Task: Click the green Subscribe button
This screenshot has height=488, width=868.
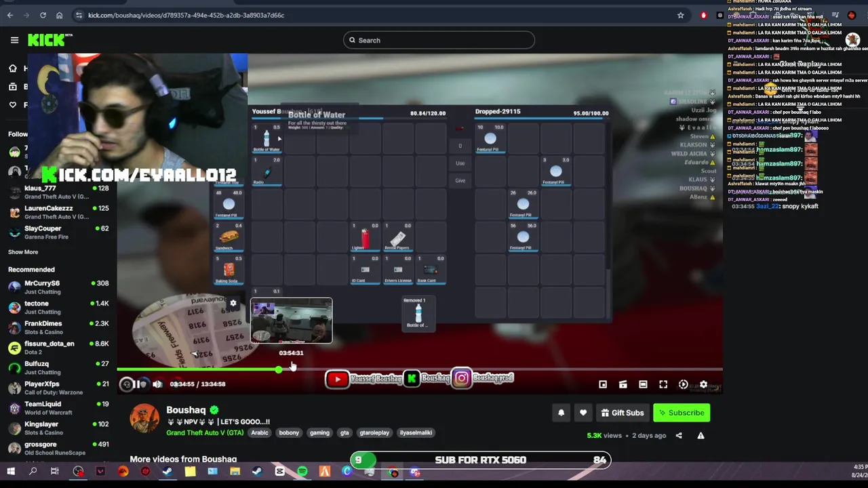Action: point(682,413)
